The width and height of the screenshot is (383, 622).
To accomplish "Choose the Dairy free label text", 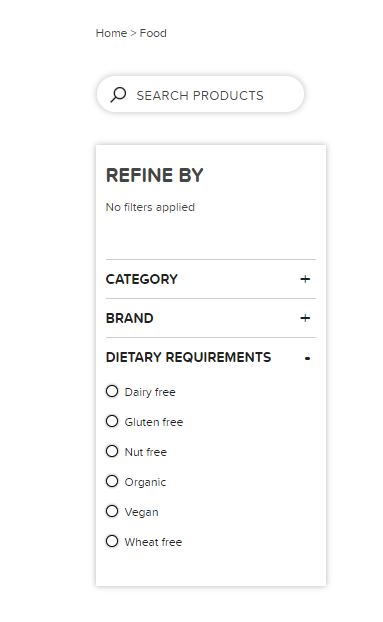I will click(150, 392).
